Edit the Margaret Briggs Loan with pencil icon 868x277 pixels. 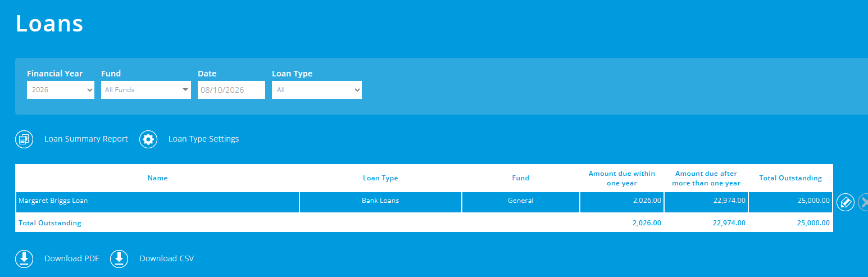(846, 202)
